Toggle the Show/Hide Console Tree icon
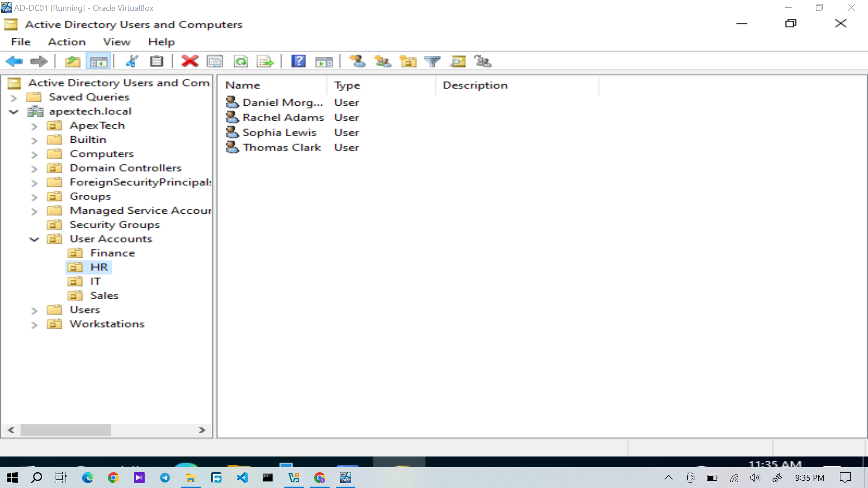 [98, 61]
